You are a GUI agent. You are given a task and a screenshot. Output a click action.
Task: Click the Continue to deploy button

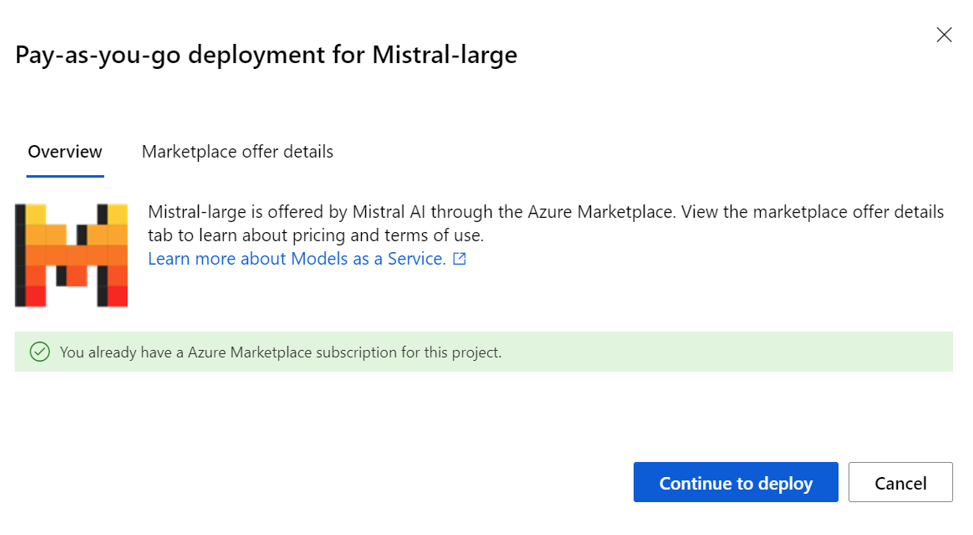pyautogui.click(x=735, y=482)
